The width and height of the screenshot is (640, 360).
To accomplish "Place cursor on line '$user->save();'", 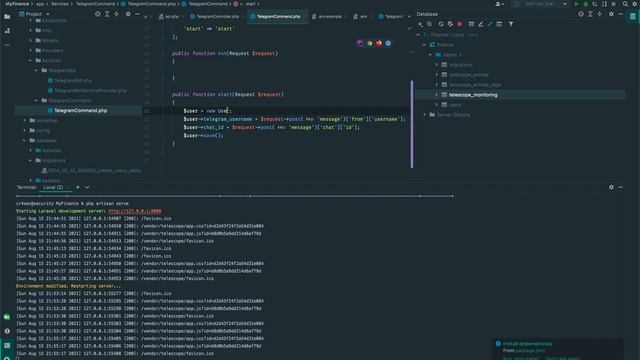I will (x=203, y=136).
